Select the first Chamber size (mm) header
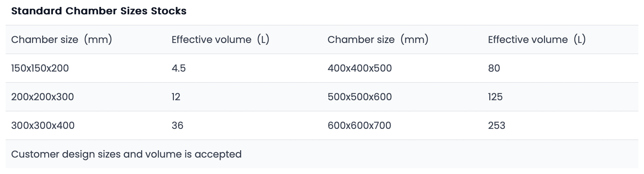 [x=62, y=39]
